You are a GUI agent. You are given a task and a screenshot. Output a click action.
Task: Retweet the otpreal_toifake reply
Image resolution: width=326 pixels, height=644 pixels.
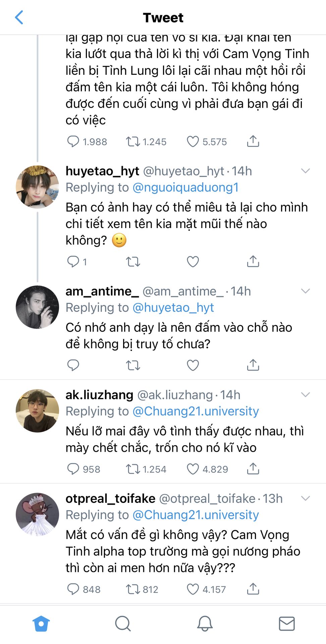133,589
